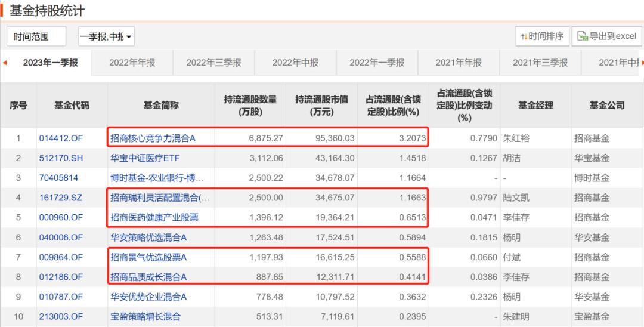The image size is (644, 327).
Task: Click share count value 2,500.22
Action: click(x=266, y=178)
